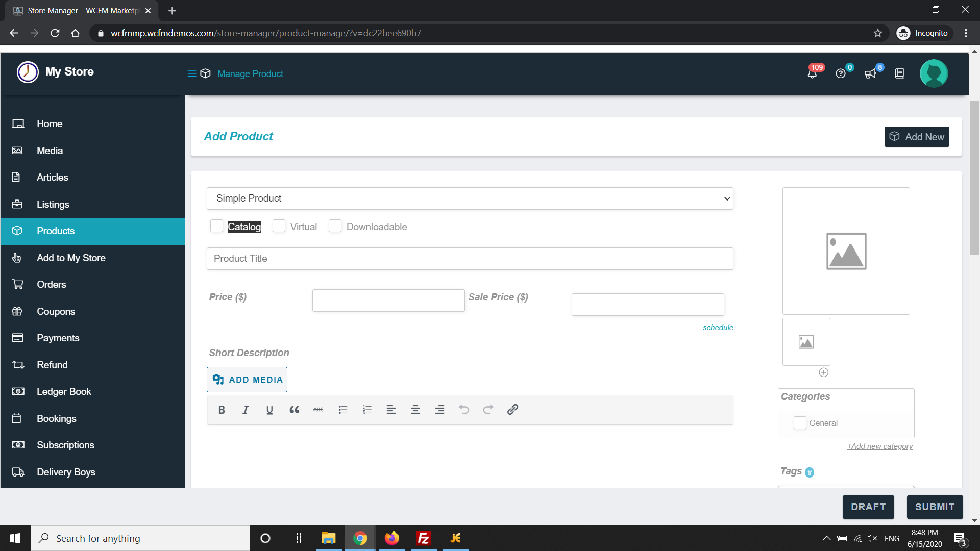Toggle the sidebar hamburger menu
The width and height of the screenshot is (980, 551).
[x=192, y=73]
